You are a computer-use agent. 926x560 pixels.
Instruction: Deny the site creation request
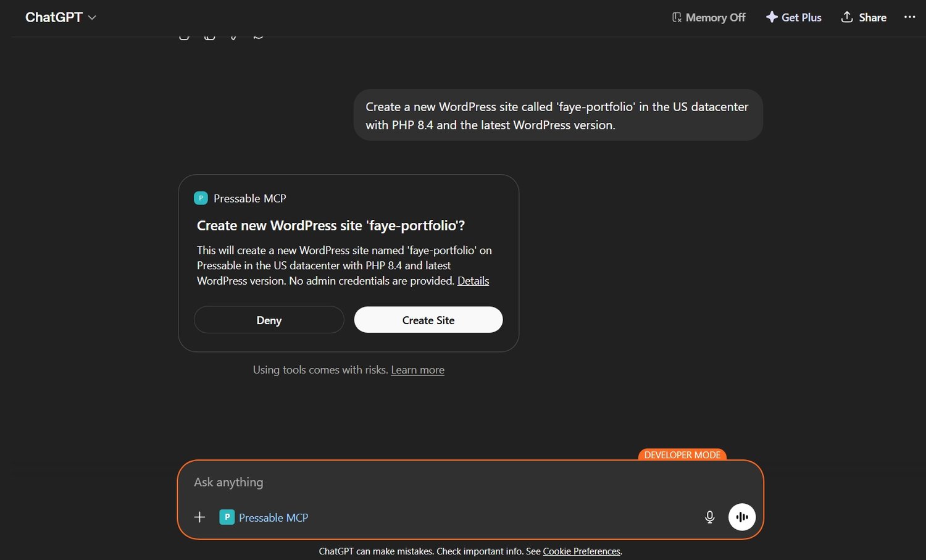269,320
